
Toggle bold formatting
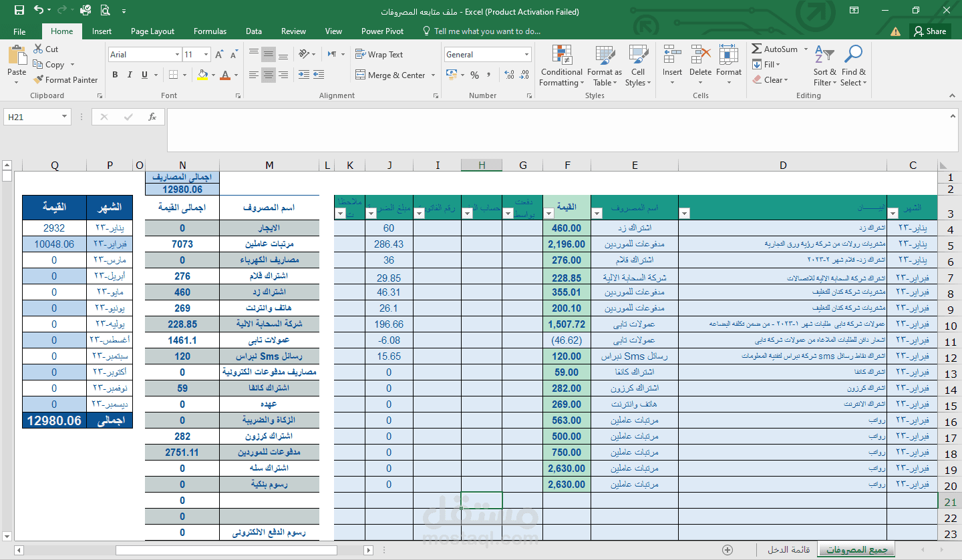tap(115, 75)
